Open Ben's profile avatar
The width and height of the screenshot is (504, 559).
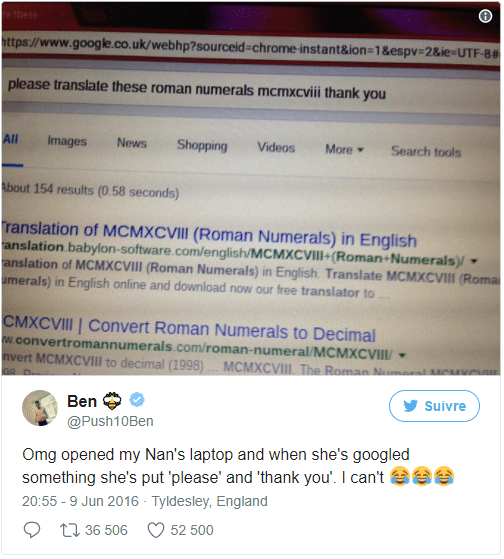[x=40, y=408]
